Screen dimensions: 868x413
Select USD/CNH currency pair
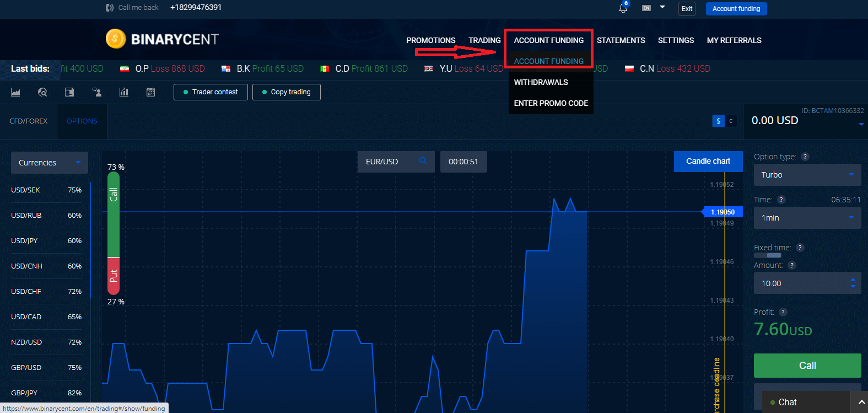46,266
